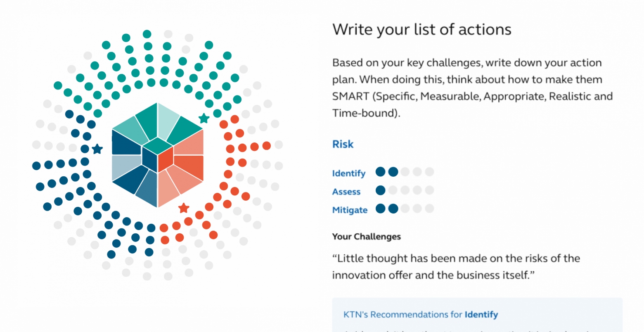Screen dimensions: 644x332
Task: Click the dark blue star icon
Action: 97,149
